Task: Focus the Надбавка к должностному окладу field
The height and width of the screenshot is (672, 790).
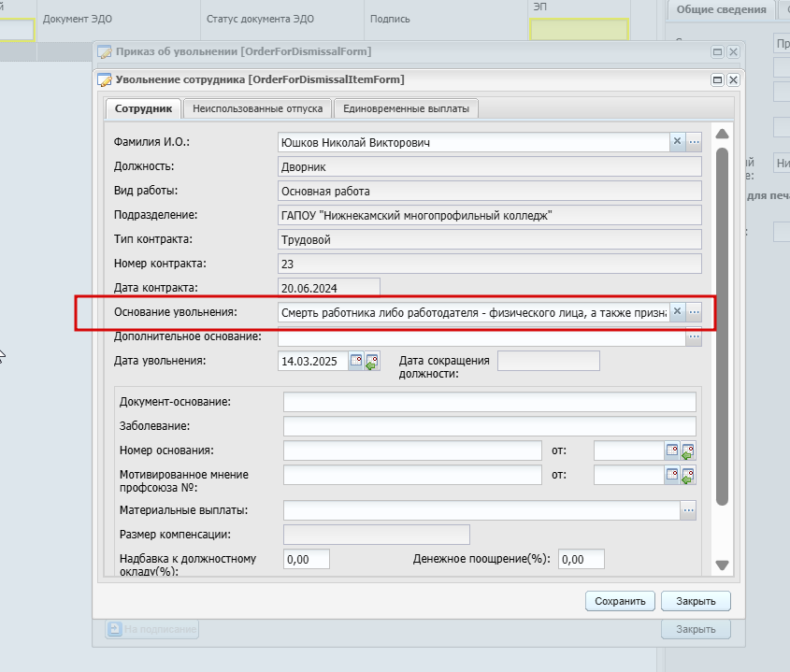Action: click(x=307, y=559)
